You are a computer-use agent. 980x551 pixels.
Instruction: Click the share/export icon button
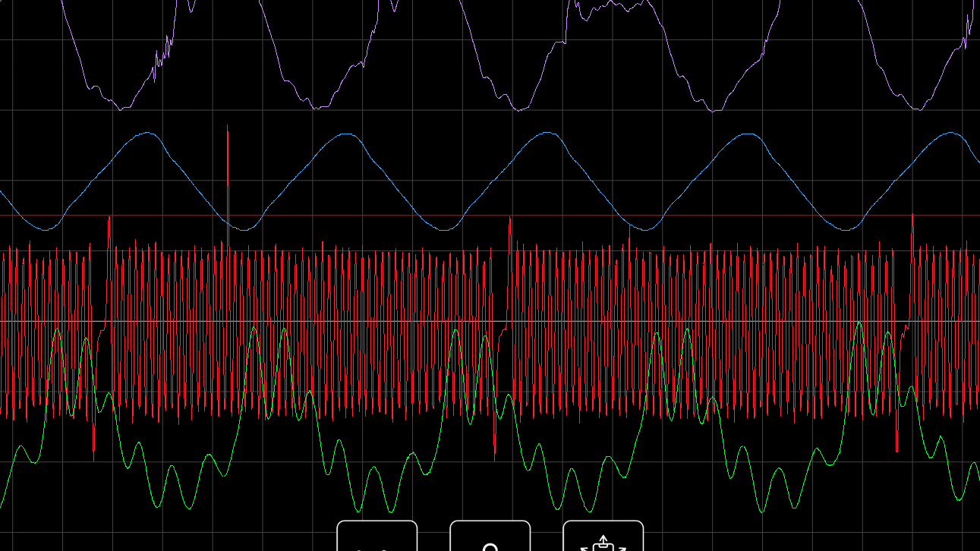[603, 537]
